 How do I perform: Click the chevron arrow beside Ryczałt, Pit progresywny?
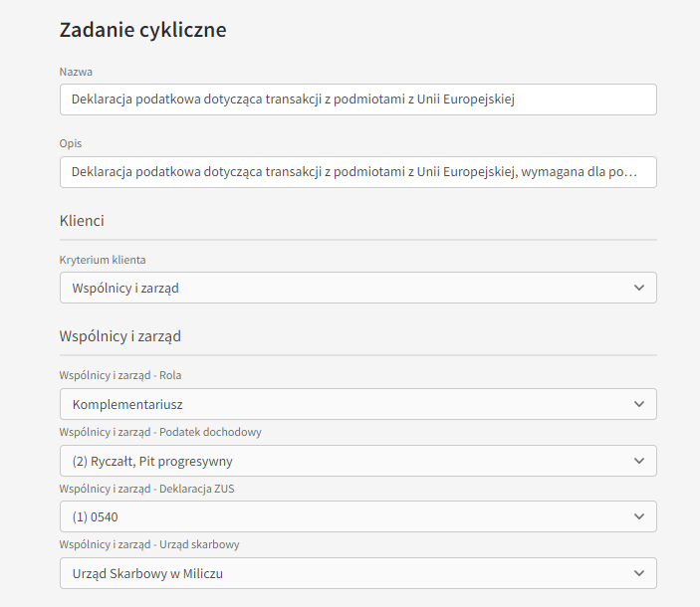click(x=639, y=461)
